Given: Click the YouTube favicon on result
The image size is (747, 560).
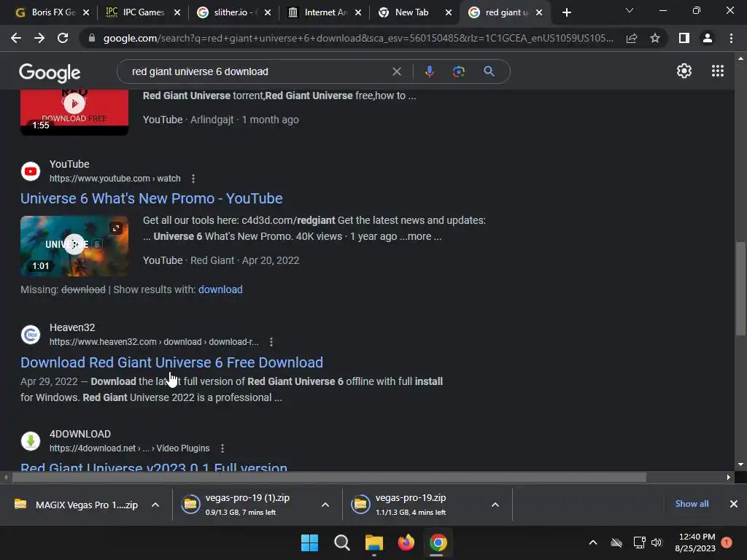Looking at the screenshot, I should 31,171.
